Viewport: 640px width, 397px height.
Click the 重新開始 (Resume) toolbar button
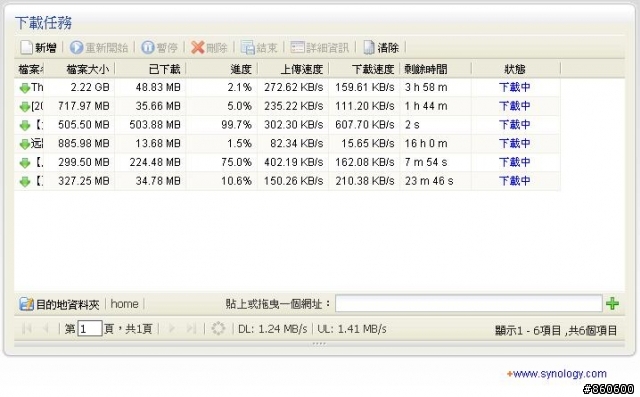99,48
